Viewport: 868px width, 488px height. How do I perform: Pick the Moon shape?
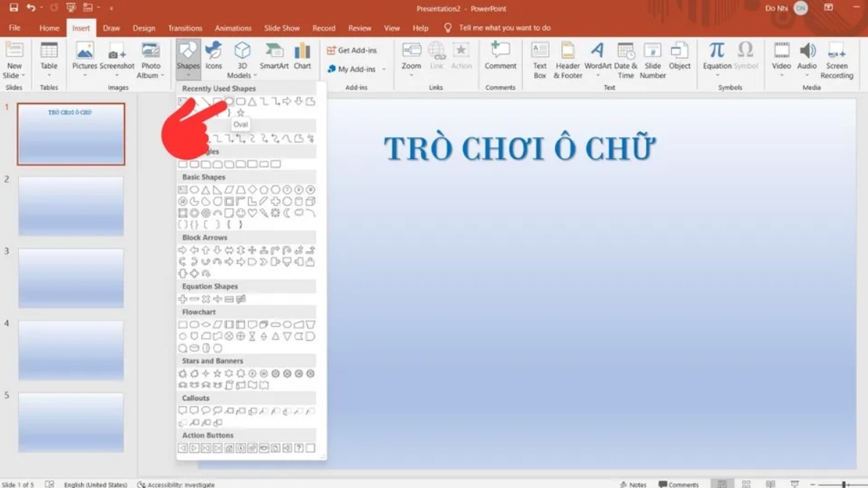click(x=287, y=213)
